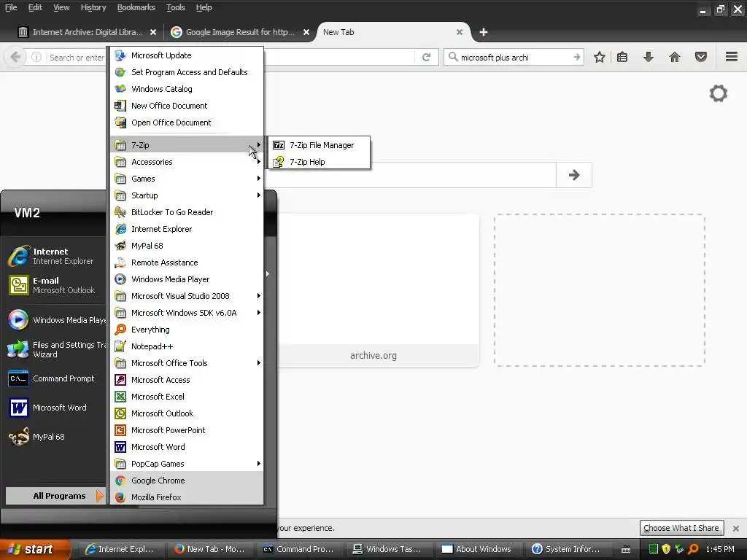Open Internet Explorer in All Programs list
Image resolution: width=747 pixels, height=560 pixels.
pyautogui.click(x=187, y=229)
